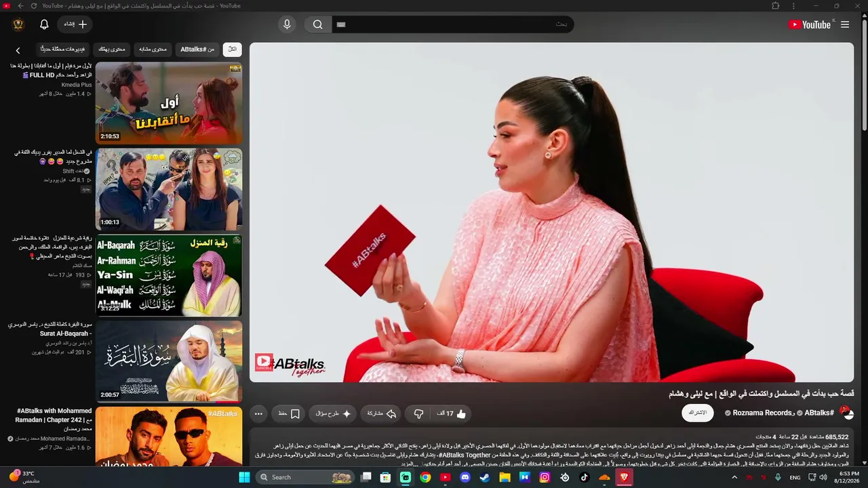Select the 'محتوى يهمّك' filter chip
Image resolution: width=868 pixels, height=488 pixels.
pos(112,49)
